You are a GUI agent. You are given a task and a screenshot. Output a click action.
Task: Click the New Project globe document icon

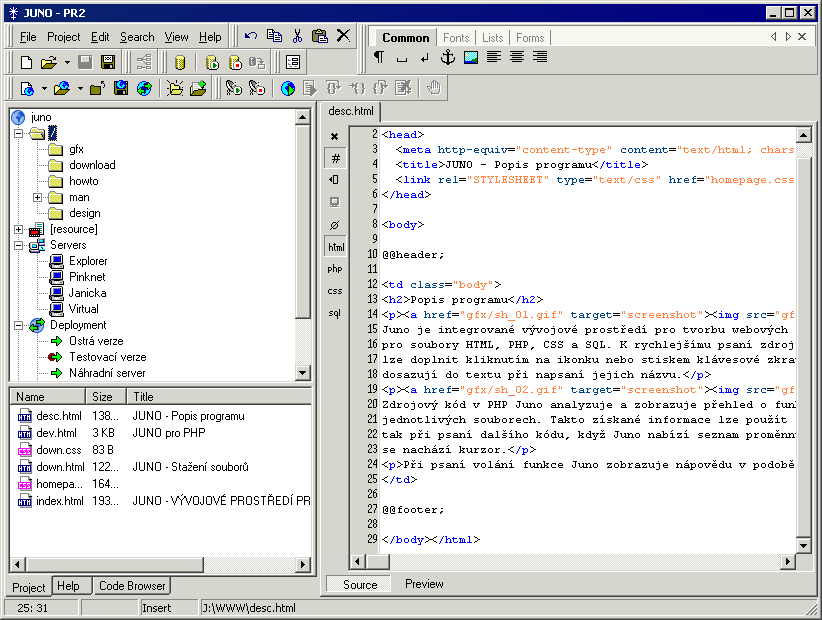click(27, 89)
